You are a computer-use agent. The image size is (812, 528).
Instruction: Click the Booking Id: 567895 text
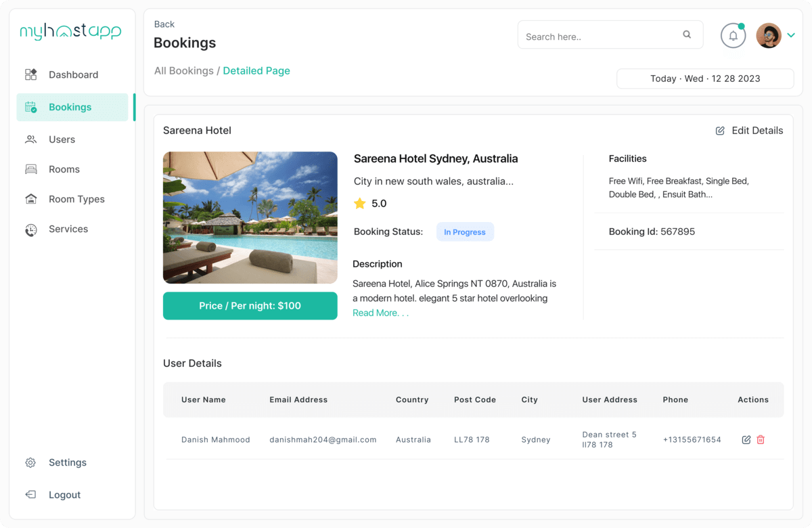[652, 232]
